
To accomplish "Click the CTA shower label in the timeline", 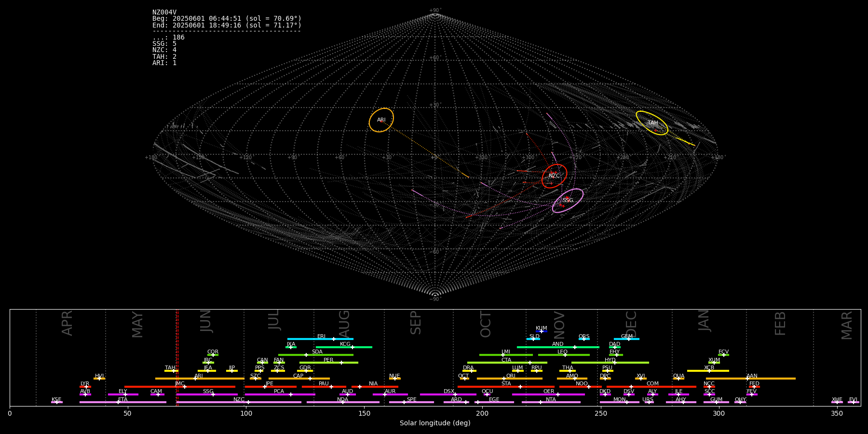I will pyautogui.click(x=506, y=360).
